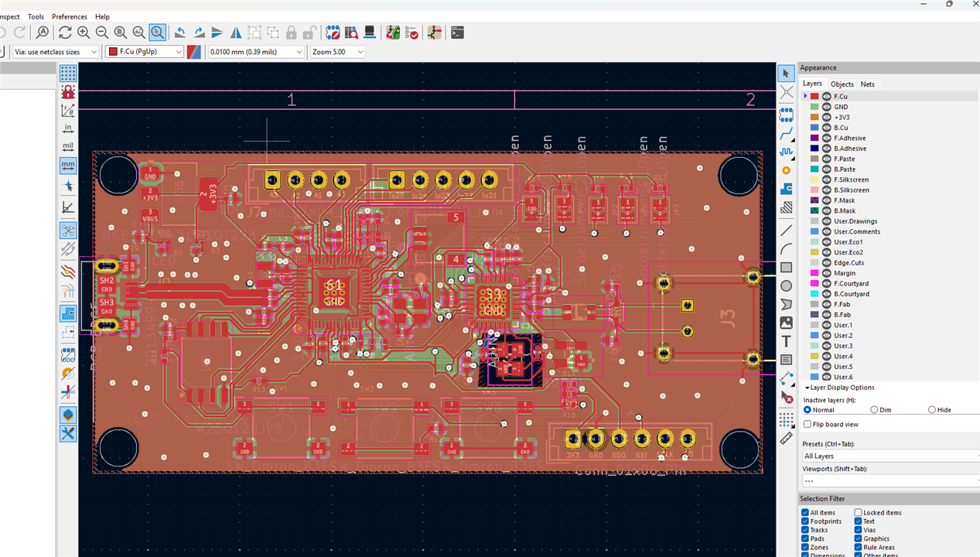Switch units to inches
Viewport: 980px width, 557px height.
pyautogui.click(x=68, y=128)
